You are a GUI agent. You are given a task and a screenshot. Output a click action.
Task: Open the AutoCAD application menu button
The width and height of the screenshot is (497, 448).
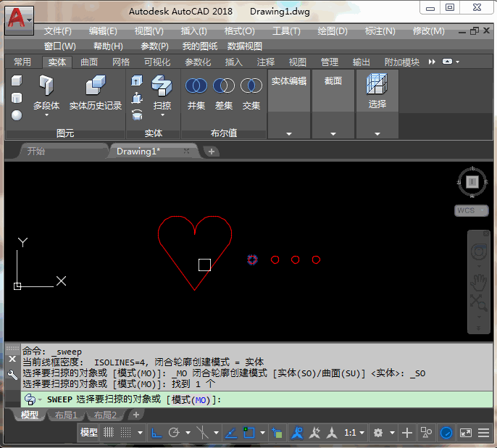pyautogui.click(x=19, y=20)
